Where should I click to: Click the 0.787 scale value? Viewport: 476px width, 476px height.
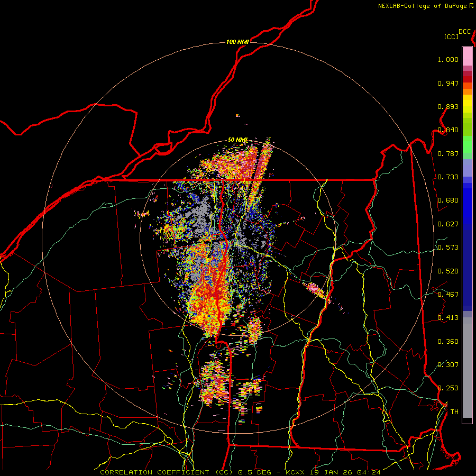point(448,153)
